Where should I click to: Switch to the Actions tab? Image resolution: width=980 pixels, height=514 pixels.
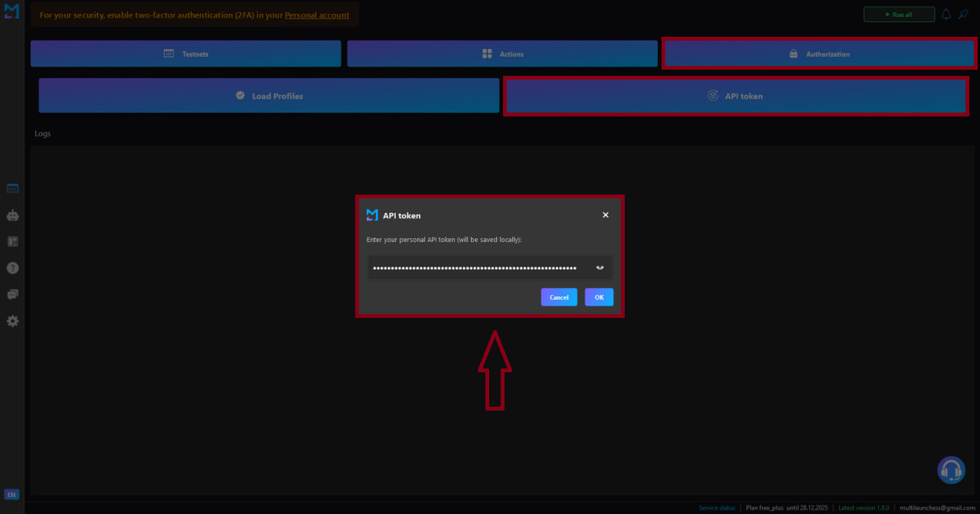[502, 54]
